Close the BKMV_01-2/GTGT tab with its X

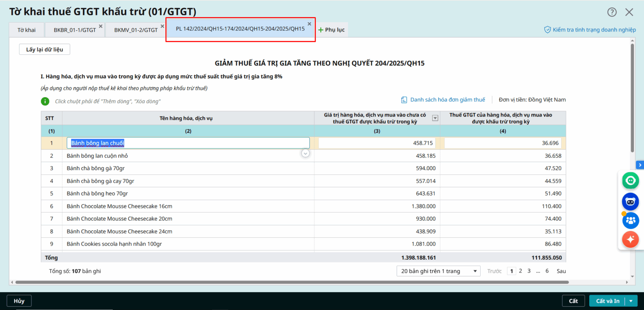click(x=162, y=26)
